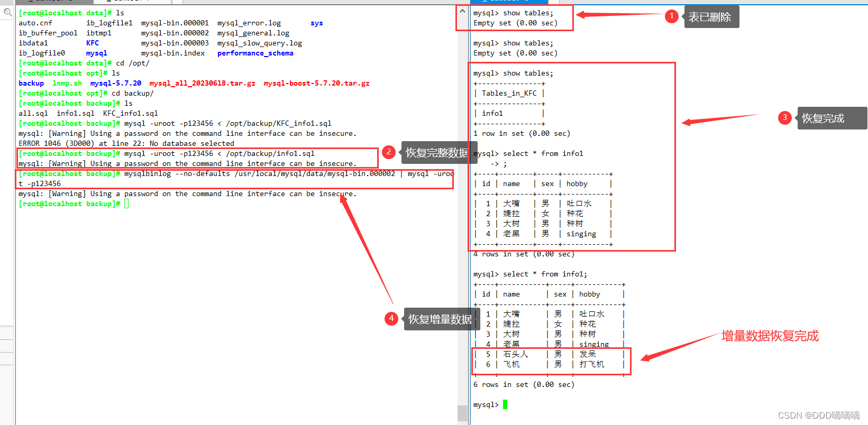Screen dimensions: 868x425
Task: Select the lnmp.sh script name
Action: (67, 83)
